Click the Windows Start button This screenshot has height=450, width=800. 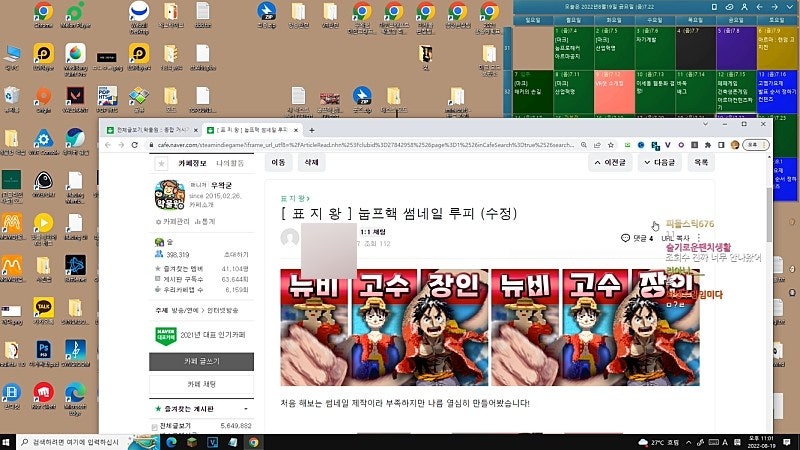pyautogui.click(x=6, y=442)
